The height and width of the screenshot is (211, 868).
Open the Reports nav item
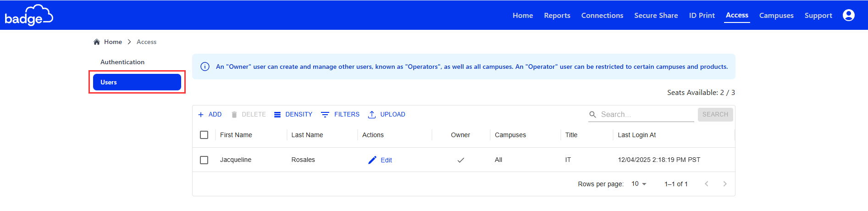coord(557,15)
